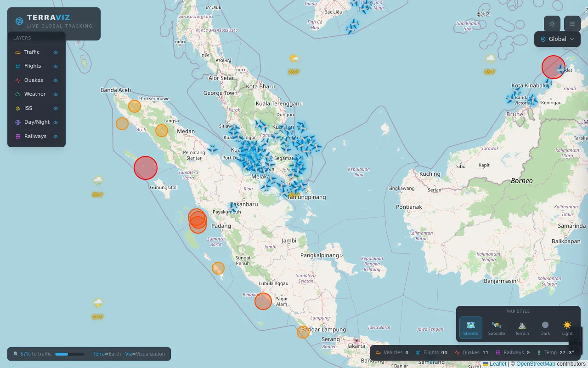Viewport: 588px width, 368px height.
Task: Click the plane marker at Pekanbaru
Action: click(x=234, y=207)
